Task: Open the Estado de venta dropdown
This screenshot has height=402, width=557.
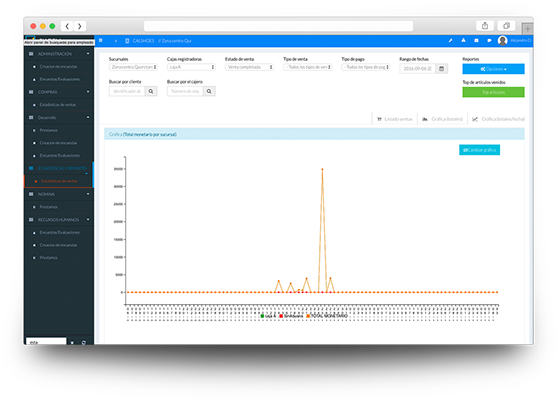Action: coord(249,67)
